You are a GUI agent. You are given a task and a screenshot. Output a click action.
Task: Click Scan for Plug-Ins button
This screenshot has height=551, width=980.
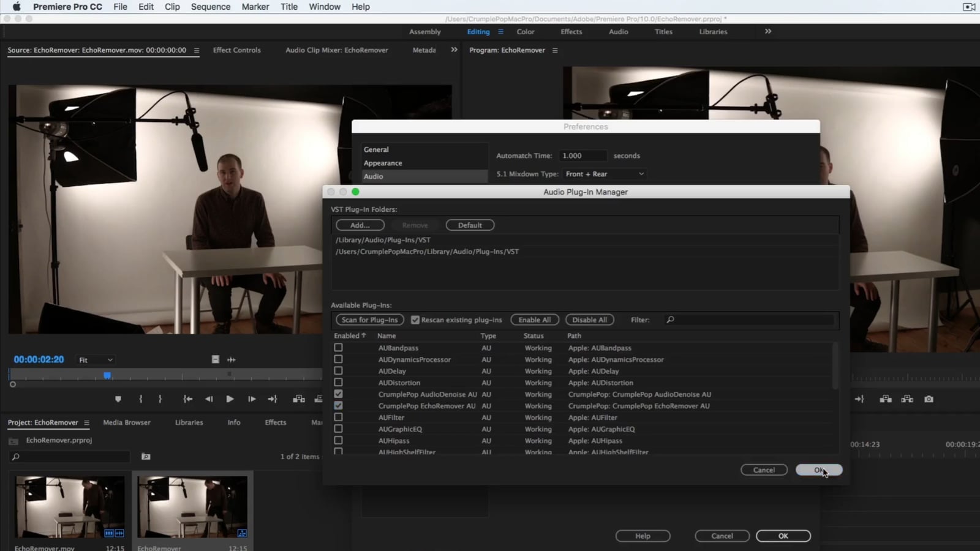pyautogui.click(x=370, y=320)
